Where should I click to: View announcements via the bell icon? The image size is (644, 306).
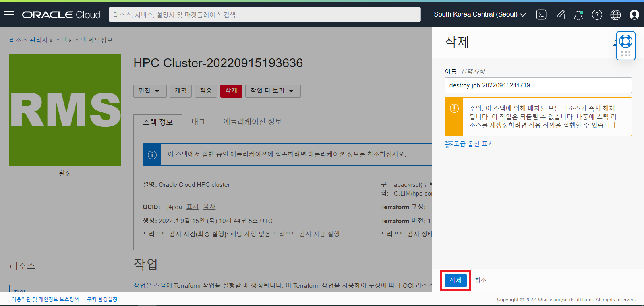[x=578, y=15]
